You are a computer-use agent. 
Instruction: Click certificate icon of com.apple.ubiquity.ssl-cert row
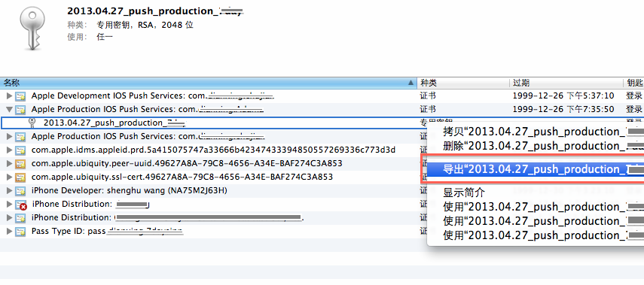tap(20, 177)
